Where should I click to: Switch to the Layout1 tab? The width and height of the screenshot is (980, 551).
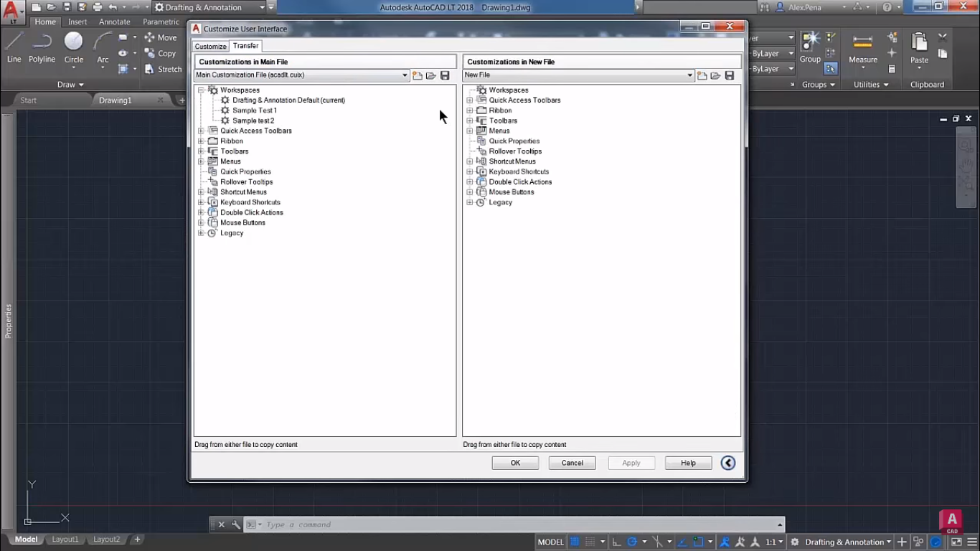65,540
